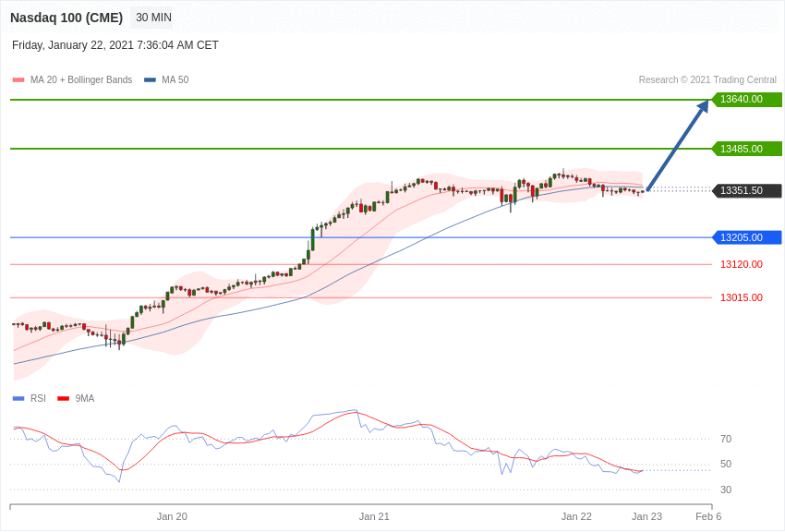
Task: Click the Friday, January 22, 2021 timestamp
Action: [x=115, y=45]
